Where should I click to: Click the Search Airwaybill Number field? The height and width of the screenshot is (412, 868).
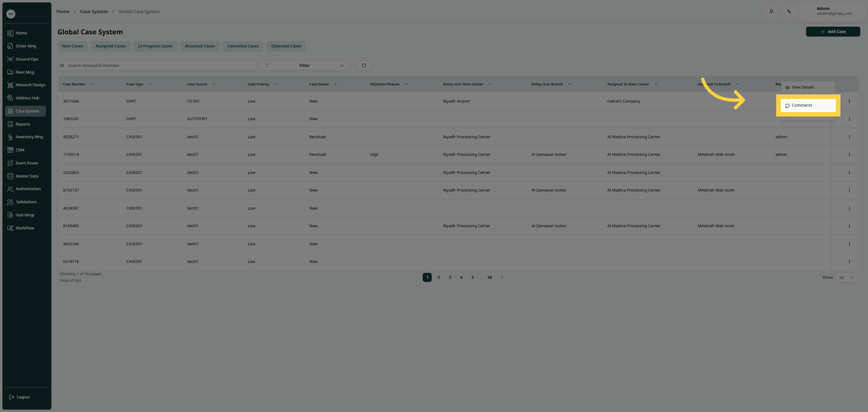click(158, 66)
